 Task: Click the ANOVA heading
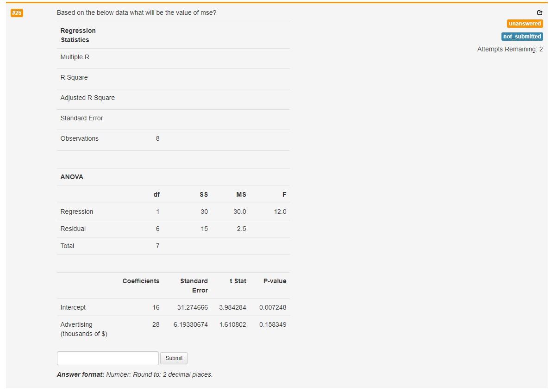coord(72,177)
